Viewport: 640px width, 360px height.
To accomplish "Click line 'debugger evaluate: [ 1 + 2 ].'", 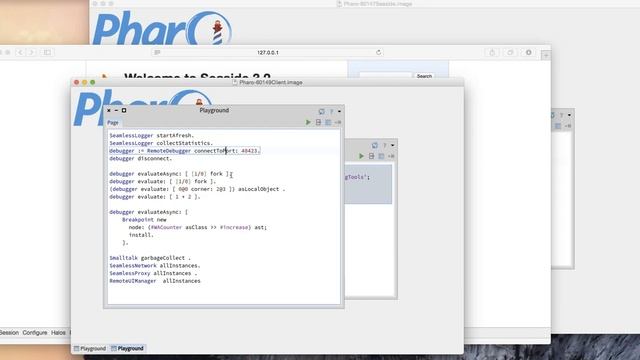I will coord(155,197).
